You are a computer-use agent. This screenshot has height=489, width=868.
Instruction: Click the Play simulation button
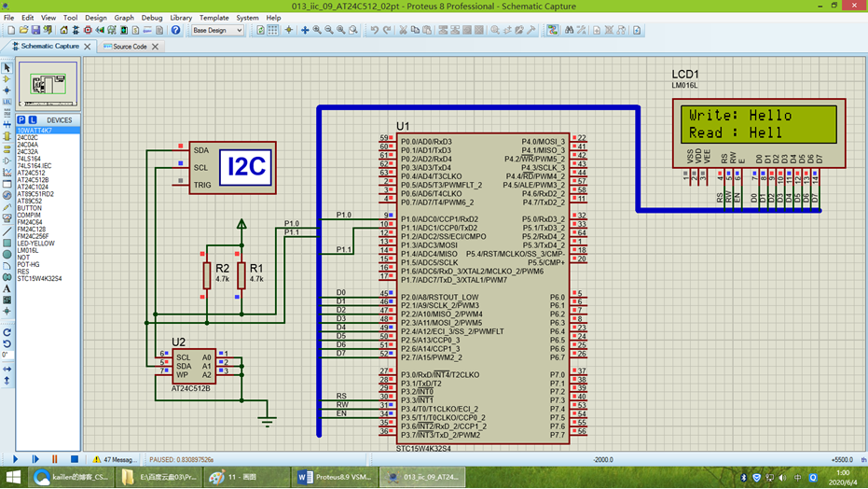click(15, 459)
